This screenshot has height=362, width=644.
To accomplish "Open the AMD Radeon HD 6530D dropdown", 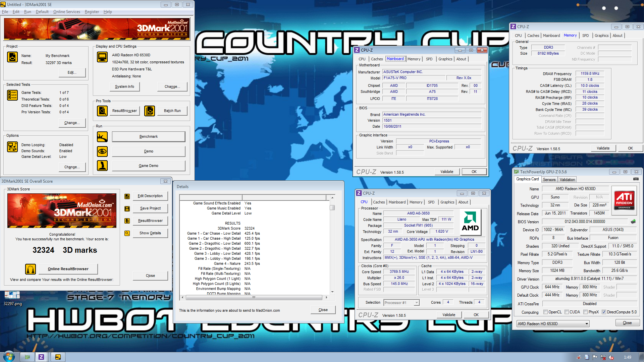I will (553, 324).
